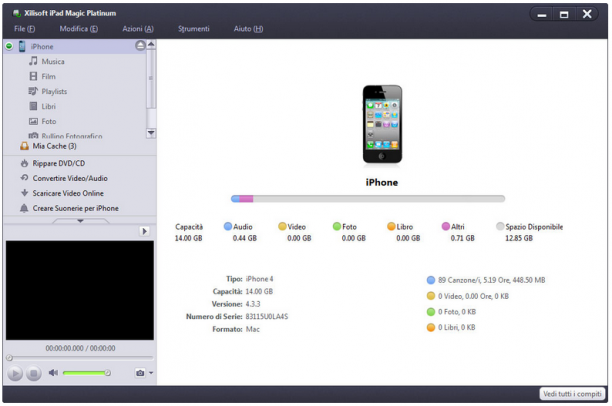Click the Xilisoft app logo in title bar
The image size is (612, 406).
coord(17,14)
